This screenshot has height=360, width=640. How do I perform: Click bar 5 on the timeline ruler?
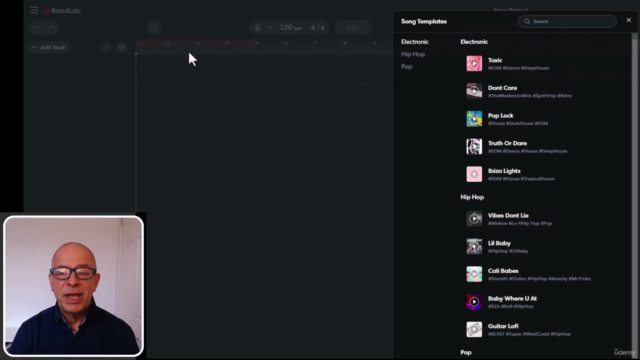click(x=256, y=43)
